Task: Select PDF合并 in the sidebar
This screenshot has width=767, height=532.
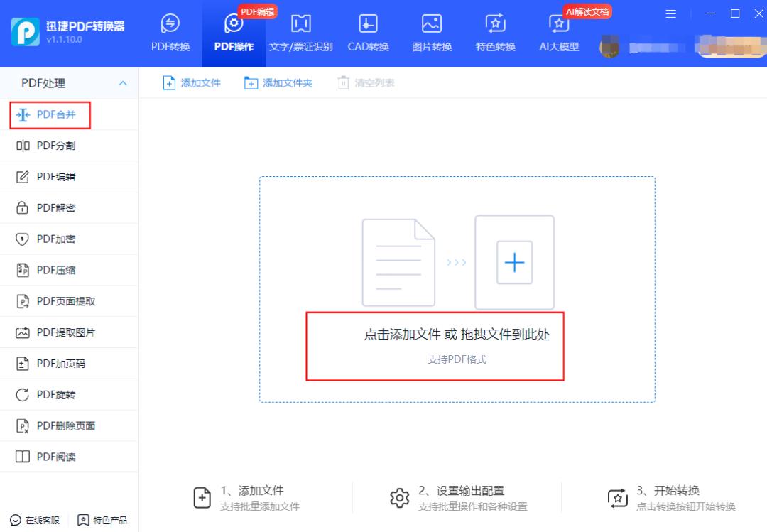Action: coord(55,114)
